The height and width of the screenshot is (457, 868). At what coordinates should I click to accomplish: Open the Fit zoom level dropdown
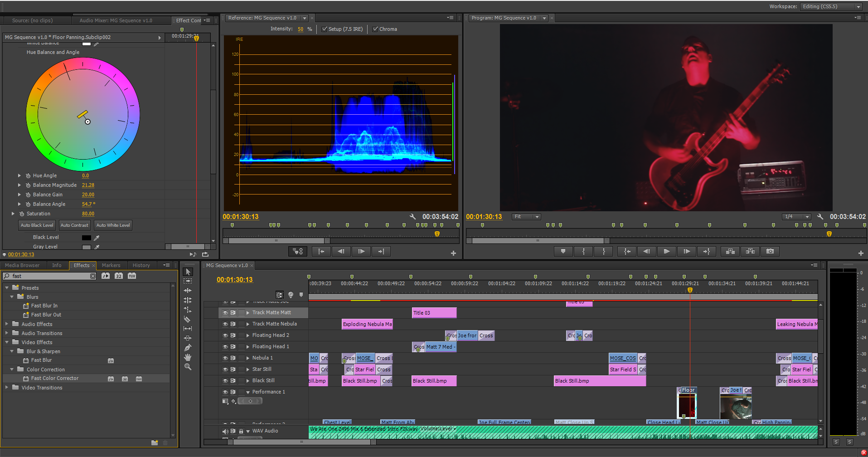(x=526, y=217)
